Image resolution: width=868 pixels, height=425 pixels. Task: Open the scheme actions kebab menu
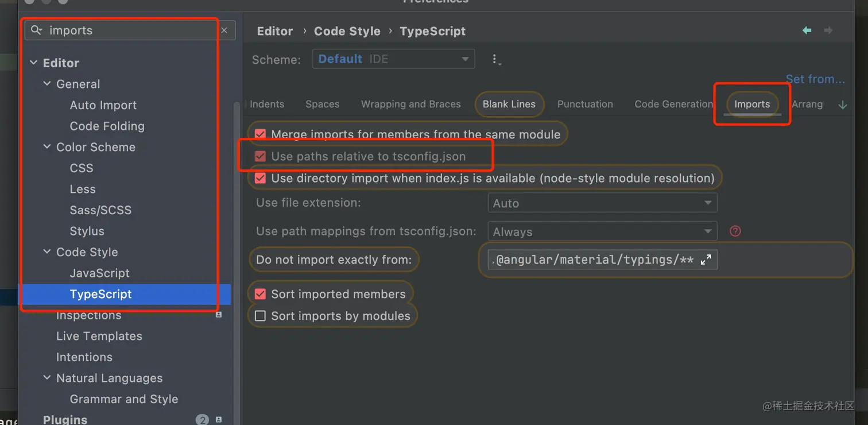(x=496, y=59)
